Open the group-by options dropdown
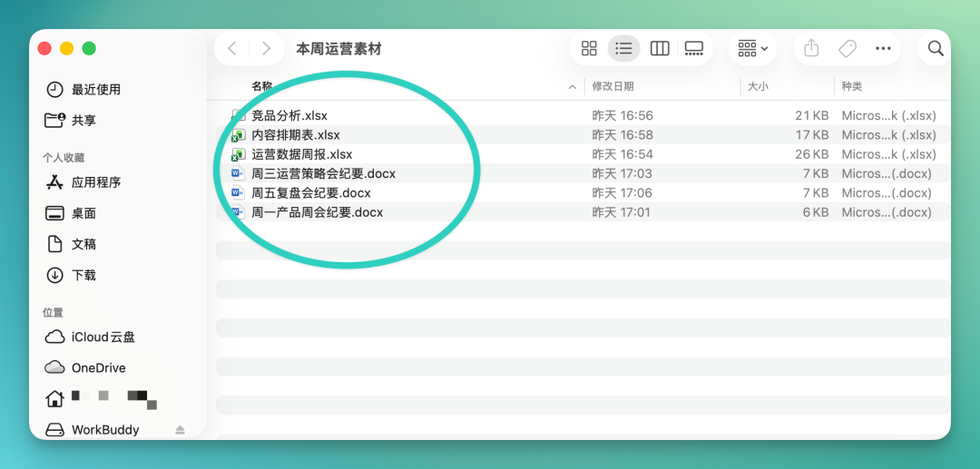The height and width of the screenshot is (469, 980). pyautogui.click(x=752, y=48)
